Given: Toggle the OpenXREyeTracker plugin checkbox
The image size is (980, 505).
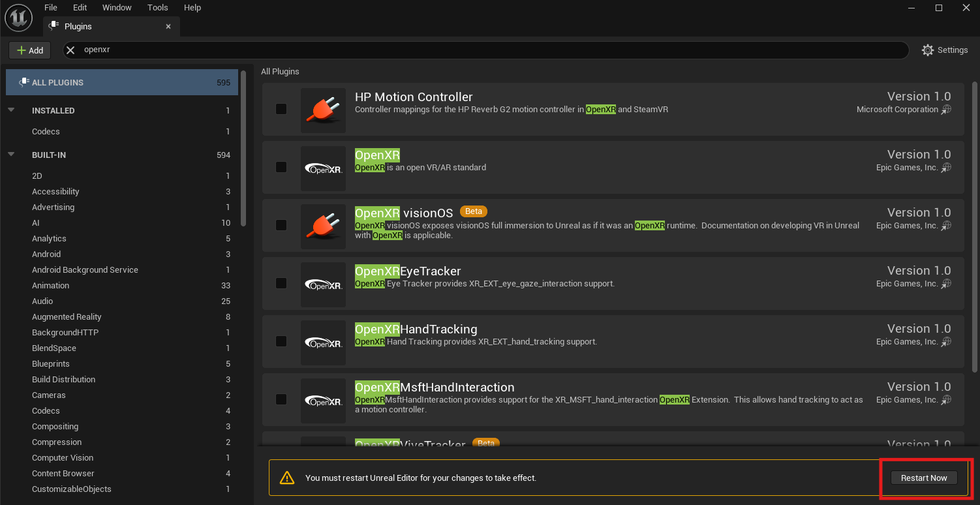Looking at the screenshot, I should click(x=281, y=283).
